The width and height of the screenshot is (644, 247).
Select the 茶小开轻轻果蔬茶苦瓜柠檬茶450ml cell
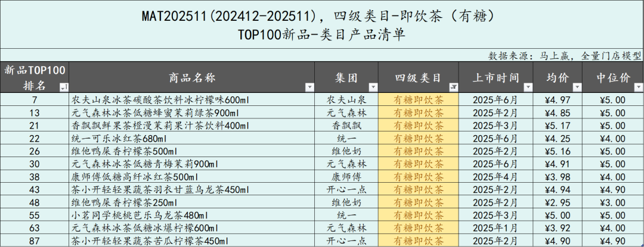click(149, 241)
